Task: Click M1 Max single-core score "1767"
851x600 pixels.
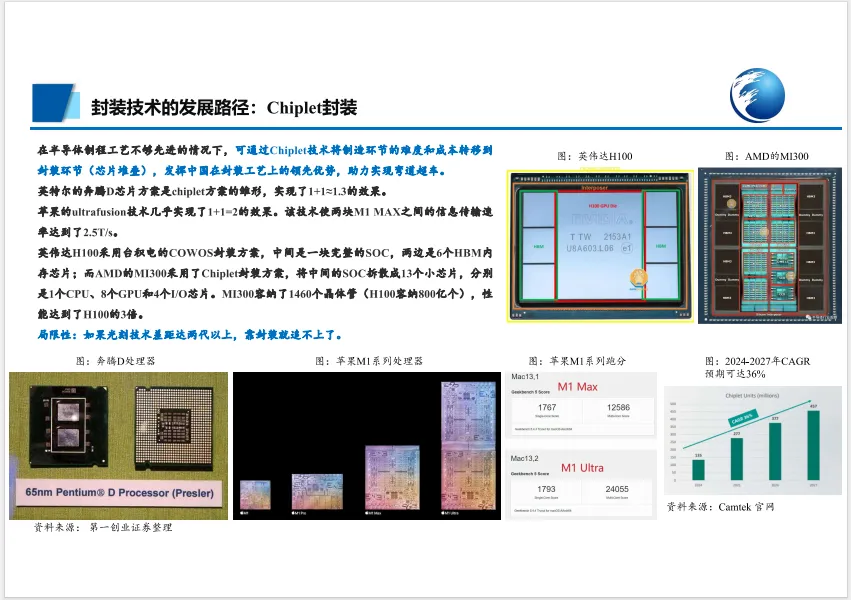Action: coord(547,407)
